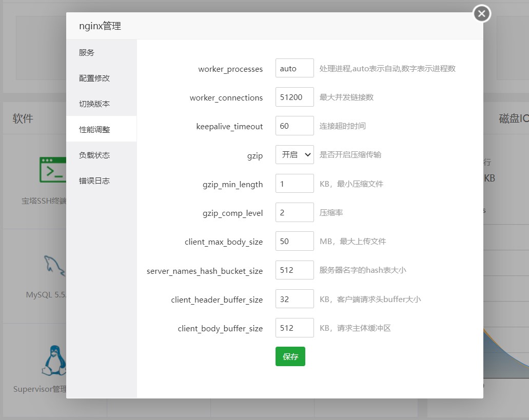Edit the gzip_comp_level value
529x420 pixels.
click(294, 212)
